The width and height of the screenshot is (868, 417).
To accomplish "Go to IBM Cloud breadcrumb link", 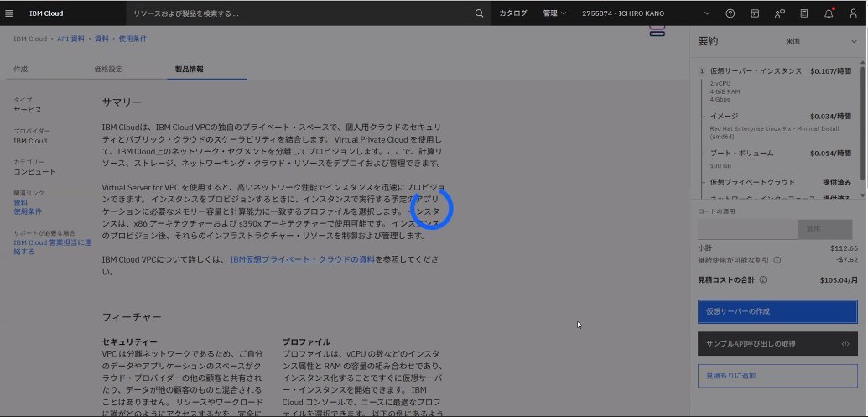I will click(30, 39).
